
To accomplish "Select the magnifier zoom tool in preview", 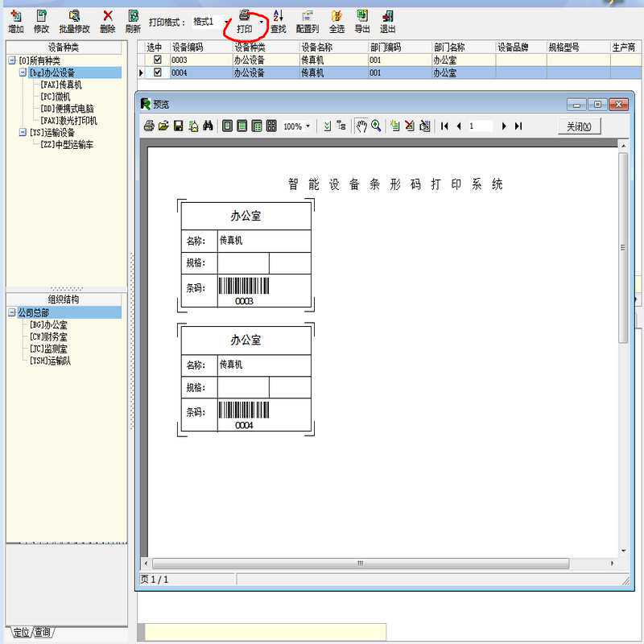I will pyautogui.click(x=376, y=126).
